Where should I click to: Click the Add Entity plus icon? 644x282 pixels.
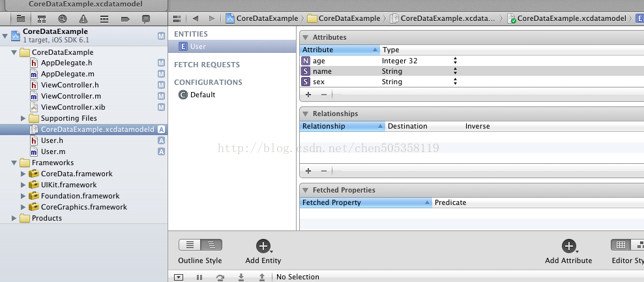[263, 246]
